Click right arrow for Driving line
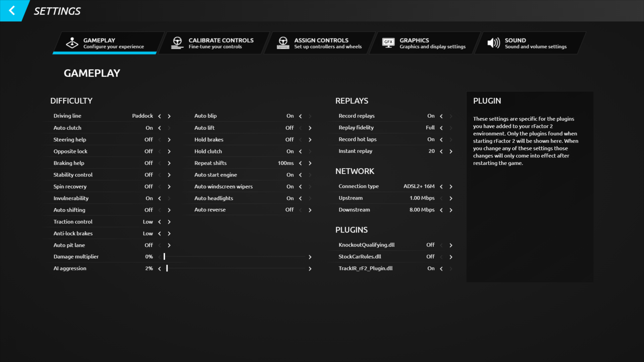Viewport: 644px width, 362px height. [x=169, y=116]
